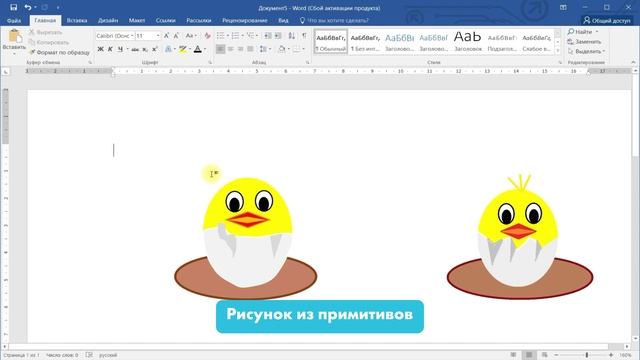This screenshot has width=640, height=360.
Task: Click the zoom out minus icon
Action: tap(556, 355)
